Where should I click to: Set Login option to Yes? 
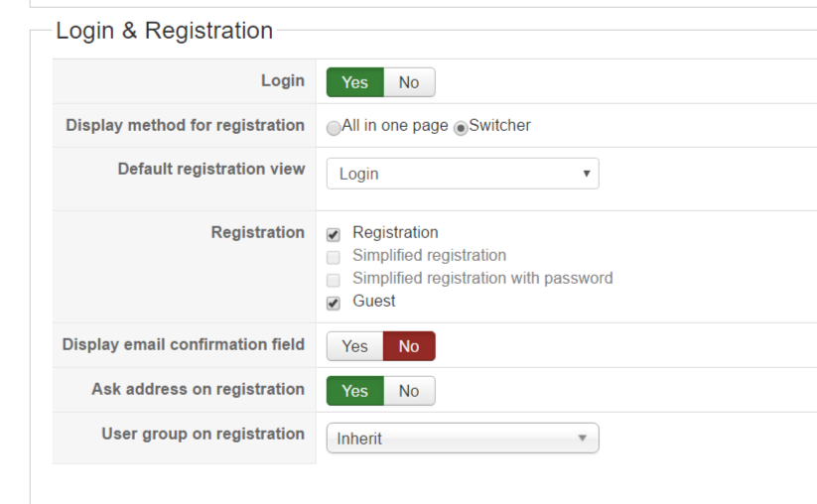[354, 82]
